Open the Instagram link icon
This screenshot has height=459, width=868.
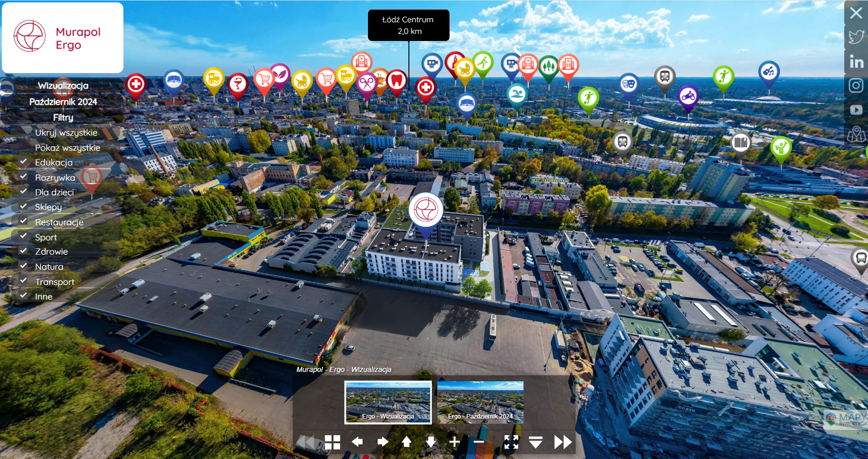point(856,86)
